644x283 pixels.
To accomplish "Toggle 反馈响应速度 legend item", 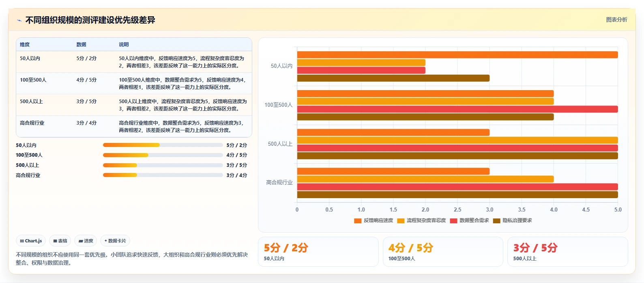I will 374,220.
